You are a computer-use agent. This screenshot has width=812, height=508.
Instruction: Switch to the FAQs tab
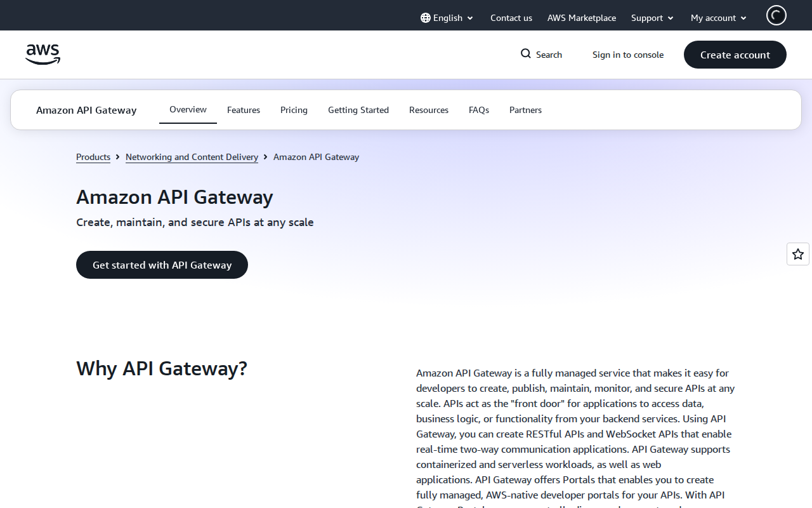click(479, 110)
